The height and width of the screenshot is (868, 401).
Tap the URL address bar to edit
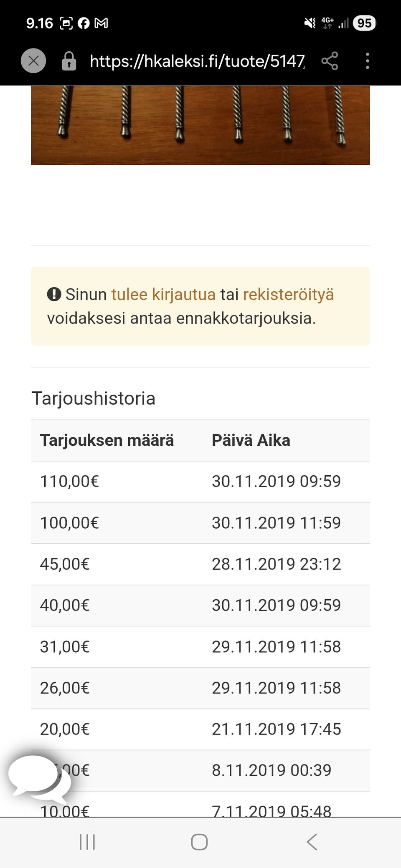pos(196,61)
